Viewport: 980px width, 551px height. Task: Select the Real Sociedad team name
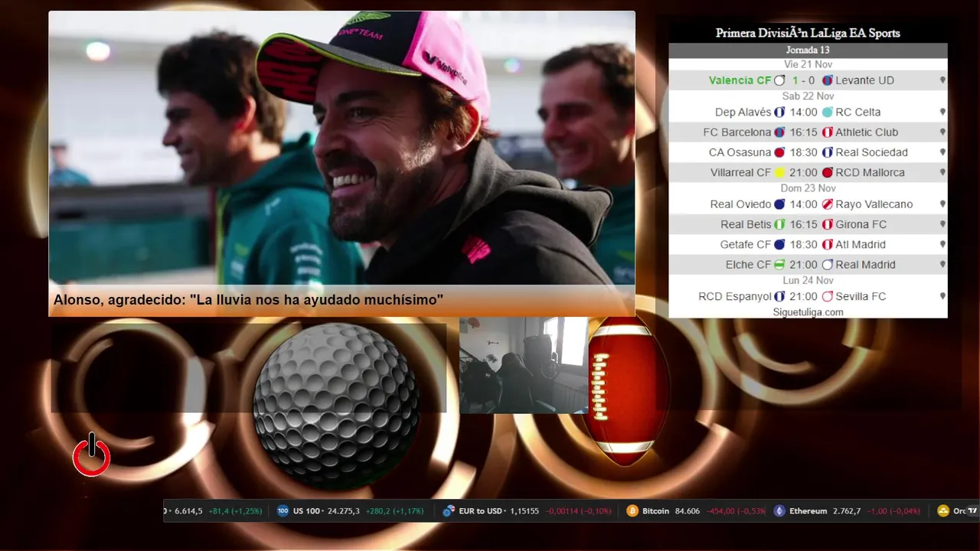click(871, 152)
